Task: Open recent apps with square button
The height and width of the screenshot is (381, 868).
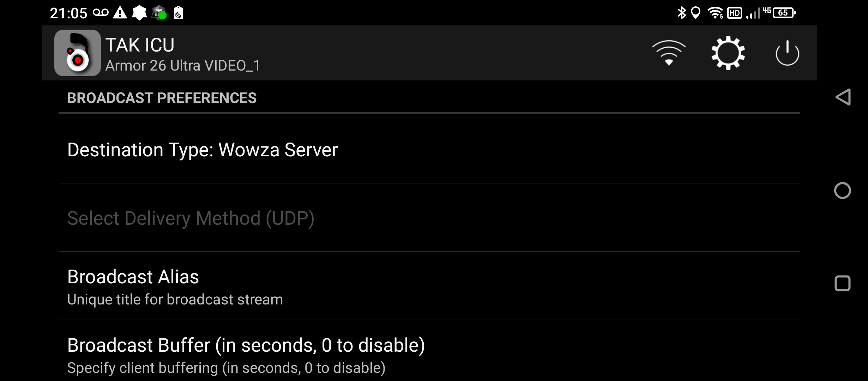Action: (842, 283)
